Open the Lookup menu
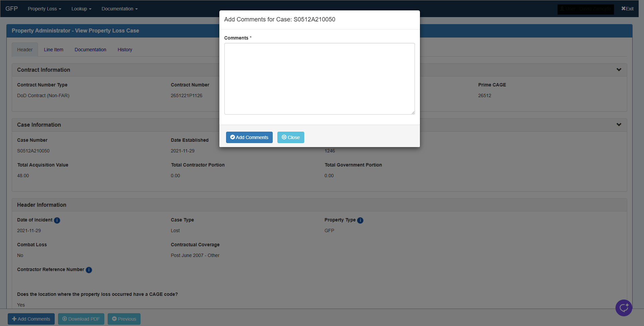644x326 pixels. tap(81, 9)
